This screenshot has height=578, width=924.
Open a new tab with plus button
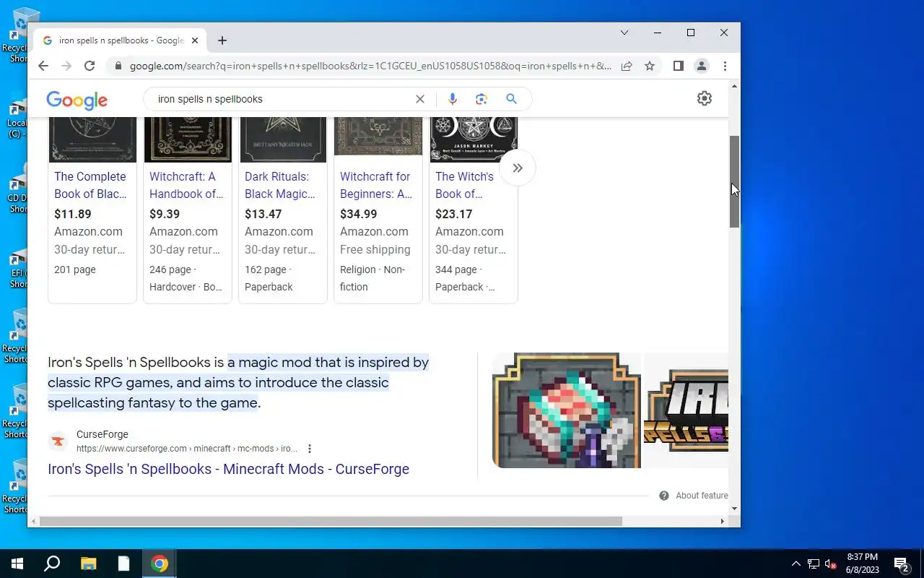click(x=222, y=40)
